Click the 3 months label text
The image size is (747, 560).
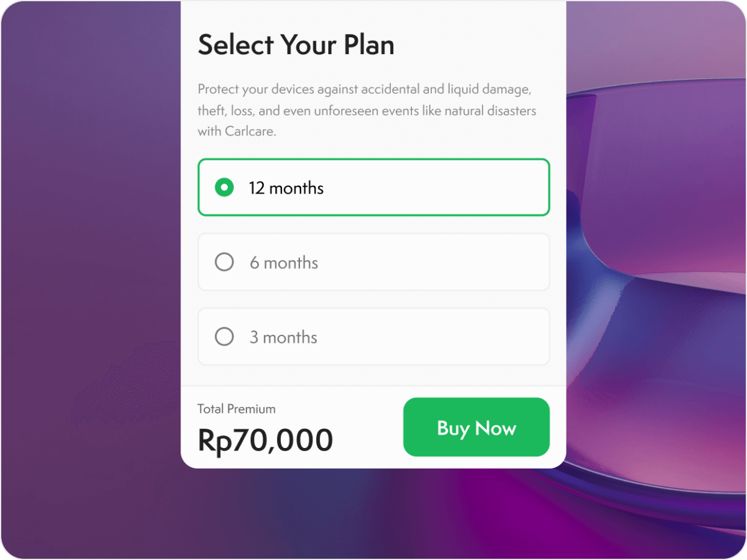pyautogui.click(x=284, y=337)
